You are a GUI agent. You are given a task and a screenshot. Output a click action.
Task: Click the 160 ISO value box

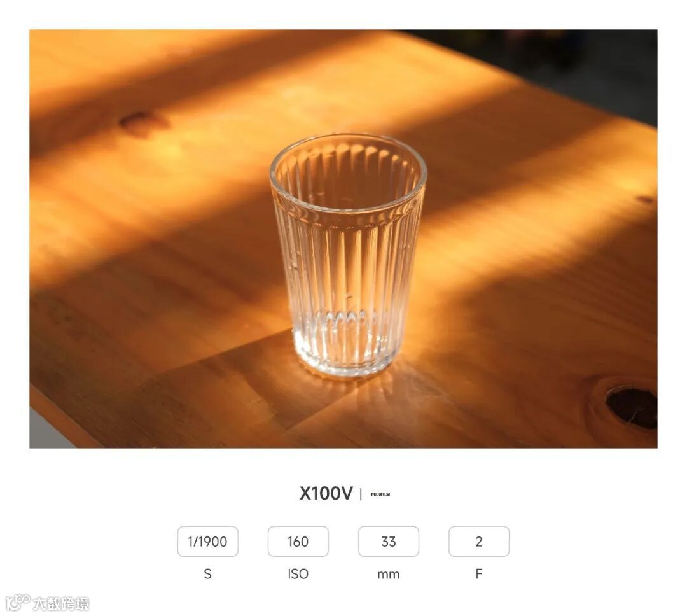(x=298, y=542)
